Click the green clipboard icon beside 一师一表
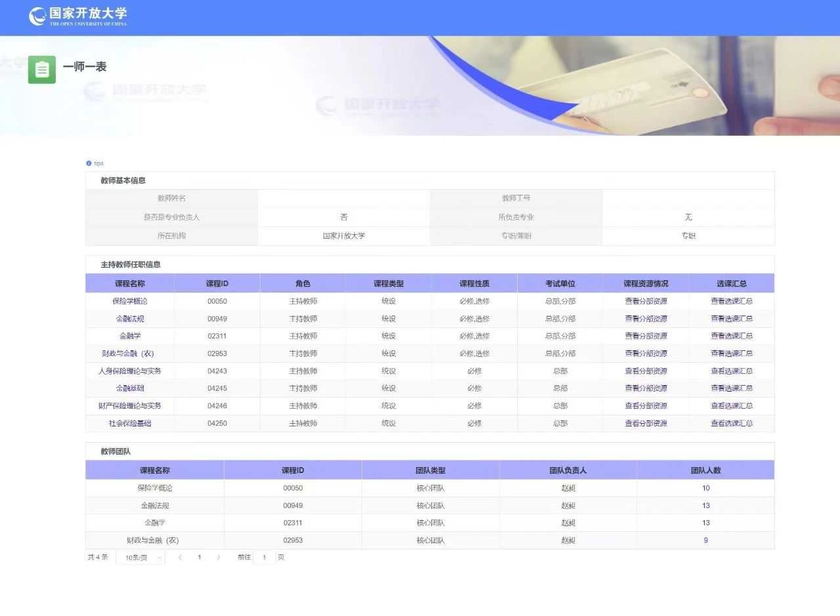This screenshot has height=616, width=840. (x=42, y=70)
